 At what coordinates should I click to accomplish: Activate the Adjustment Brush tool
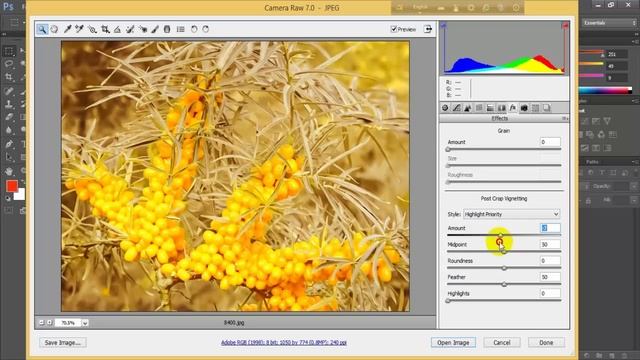(155, 29)
